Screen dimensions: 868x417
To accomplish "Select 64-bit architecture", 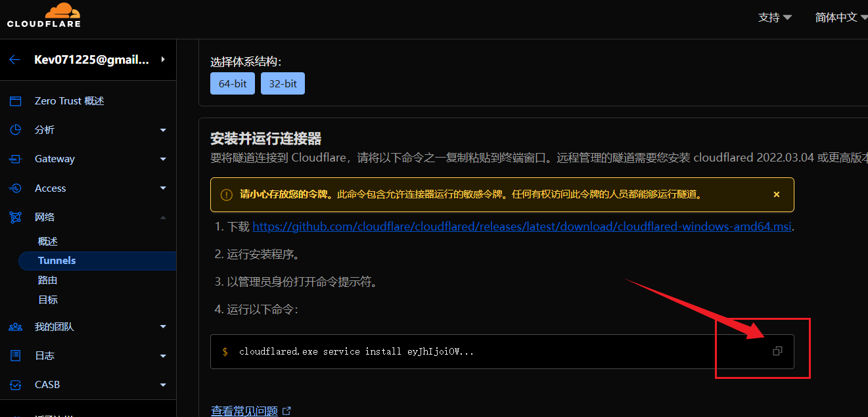I will click(233, 84).
